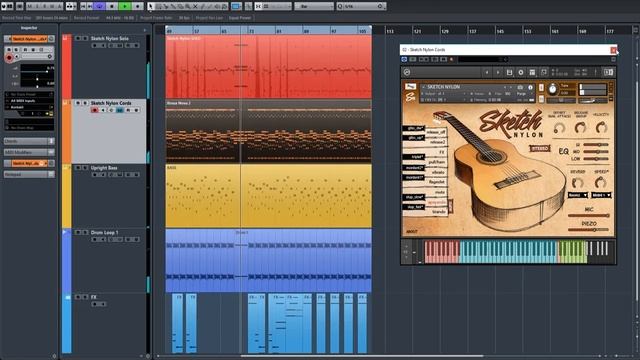
Task: Open the All MIDI Inputs routing dropdown
Action: (29, 100)
